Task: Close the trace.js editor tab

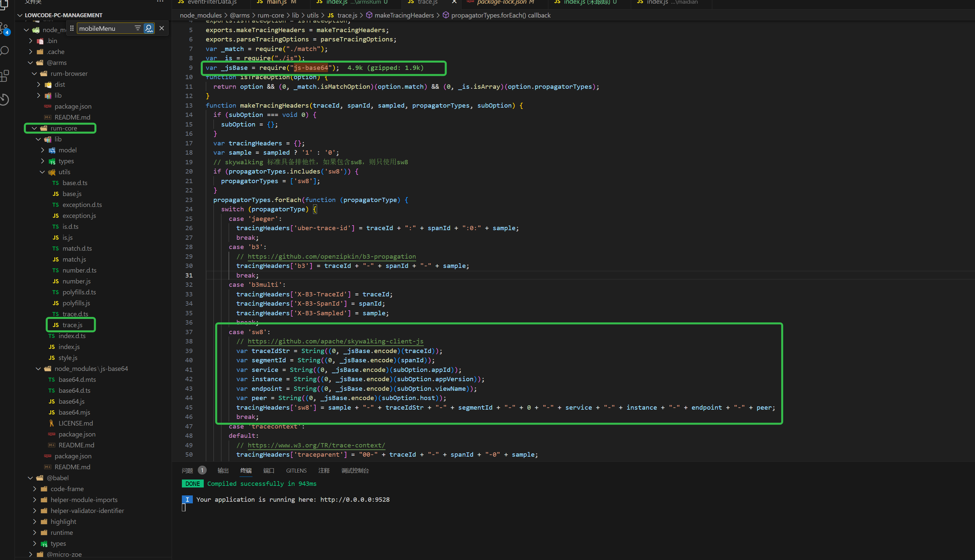Action: (x=454, y=2)
